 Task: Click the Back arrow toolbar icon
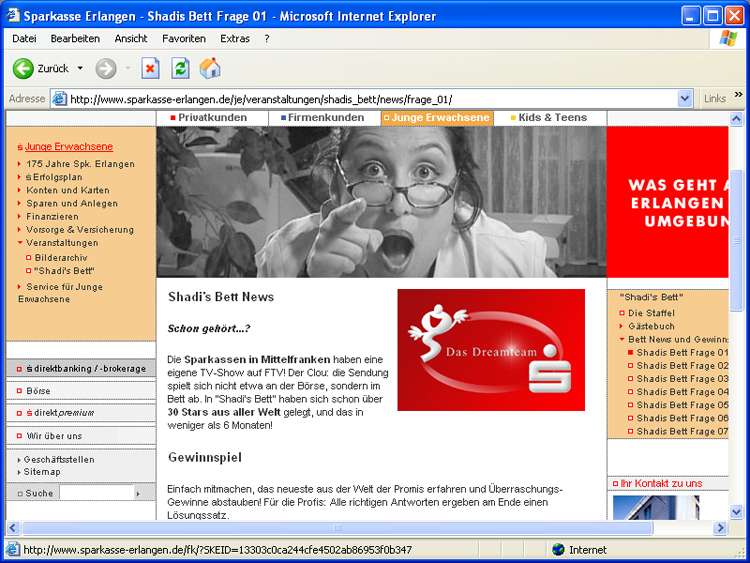click(24, 68)
